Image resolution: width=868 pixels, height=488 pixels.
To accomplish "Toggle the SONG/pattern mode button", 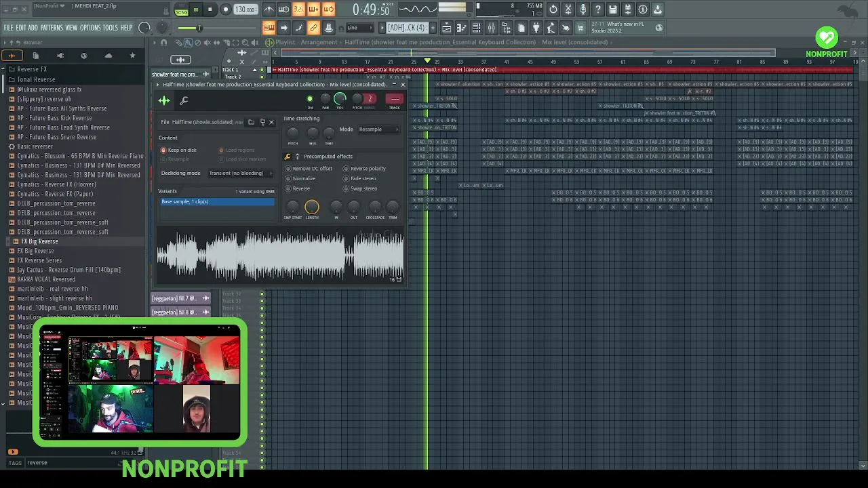I will coord(181,10).
